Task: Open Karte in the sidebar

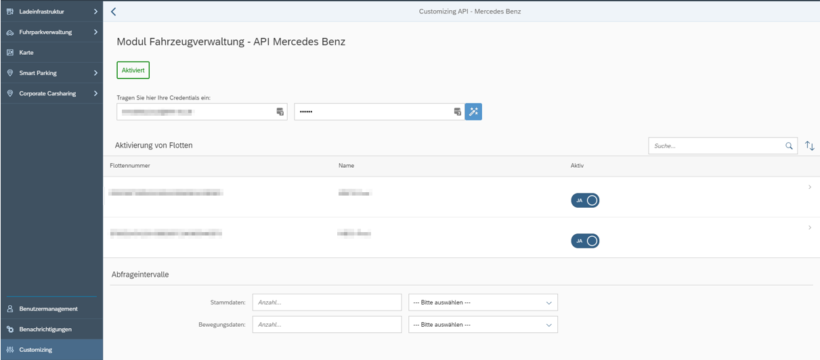Action: [x=51, y=52]
